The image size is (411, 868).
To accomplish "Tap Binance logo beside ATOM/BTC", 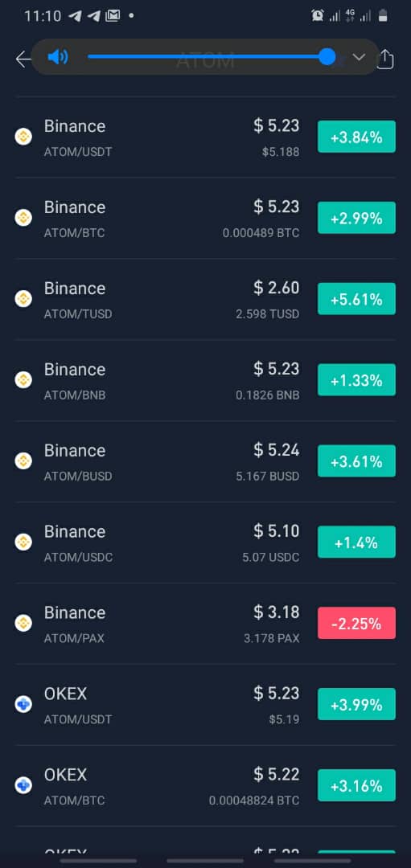I will [23, 218].
